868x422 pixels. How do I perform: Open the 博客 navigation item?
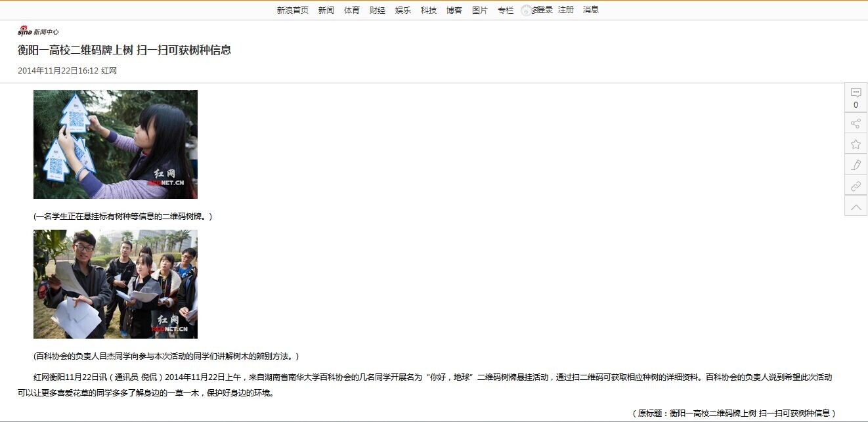(454, 10)
